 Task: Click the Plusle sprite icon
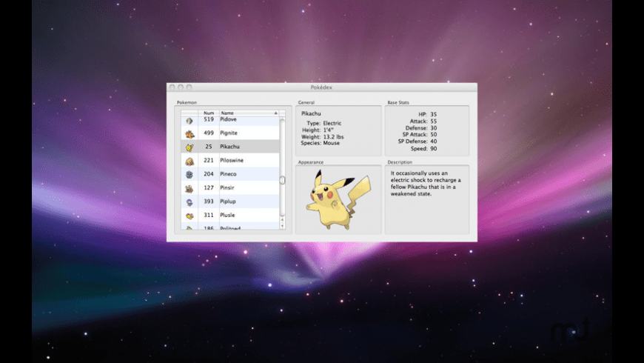[189, 216]
